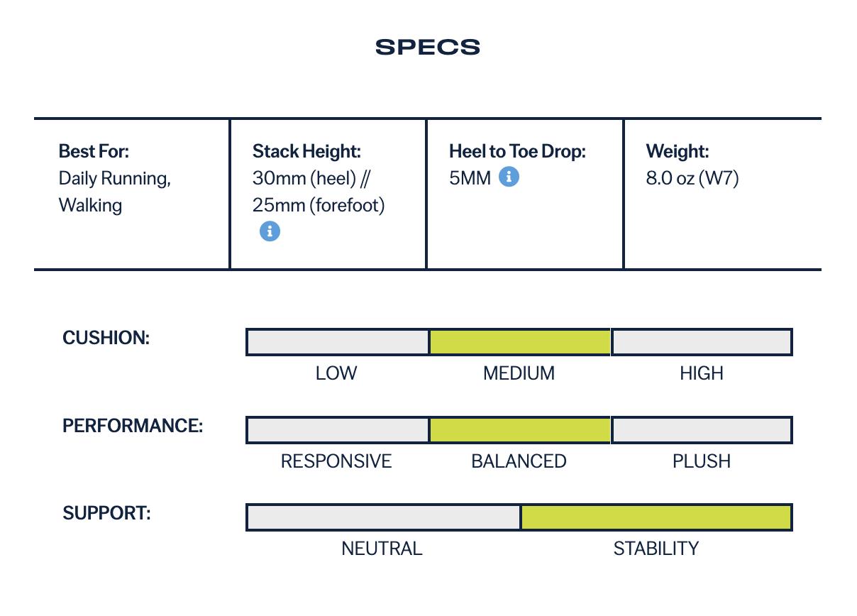
Task: Click the PERFORMANCE row label
Action: (133, 426)
